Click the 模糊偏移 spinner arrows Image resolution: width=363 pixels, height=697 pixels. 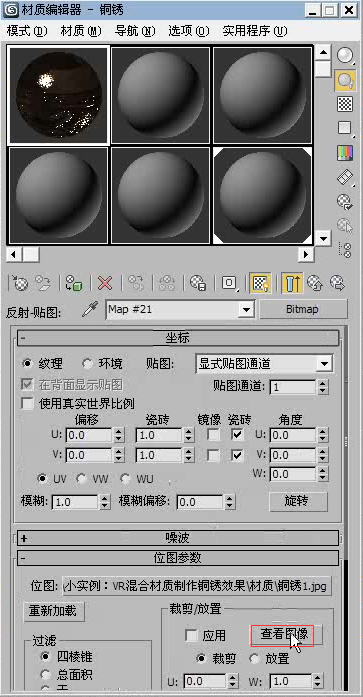[x=230, y=502]
